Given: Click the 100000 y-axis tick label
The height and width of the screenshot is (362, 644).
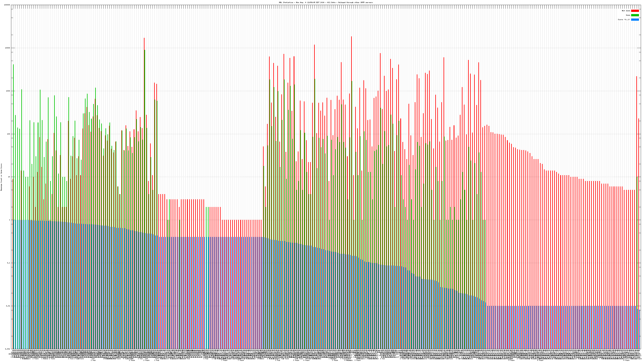Looking at the screenshot, I should point(7,5).
